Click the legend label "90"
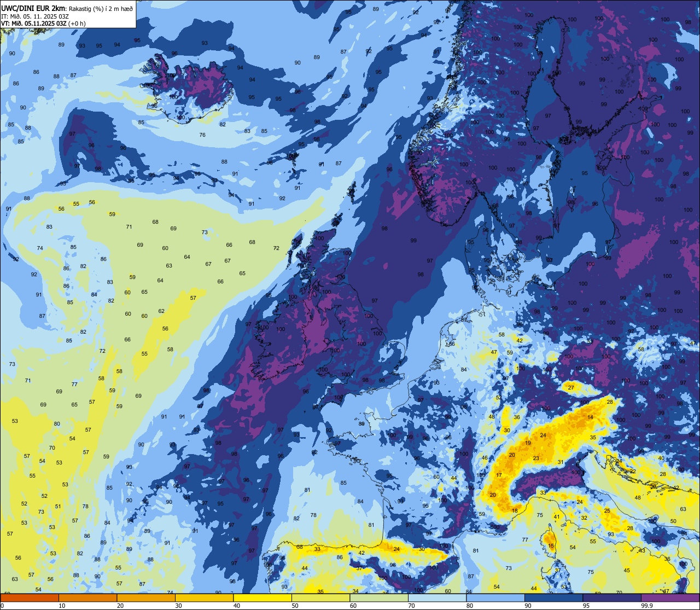Screen dimensions: 700x610 point(529,606)
